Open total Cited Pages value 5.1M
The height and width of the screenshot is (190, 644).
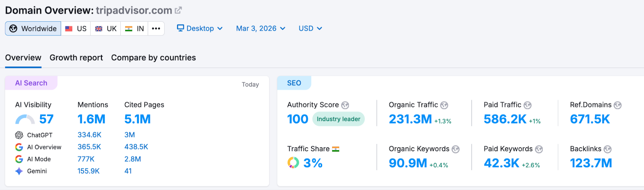coord(138,119)
